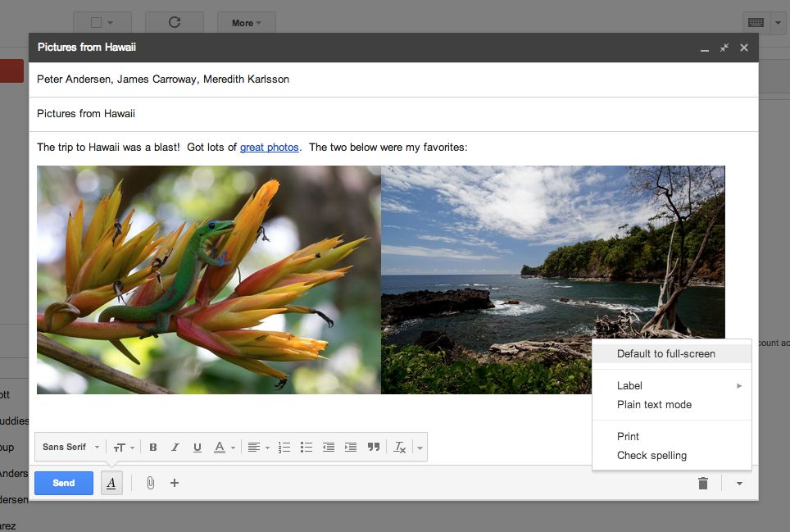Open the More dropdown in Gmail toolbar
The height and width of the screenshot is (532, 790).
pyautogui.click(x=247, y=23)
